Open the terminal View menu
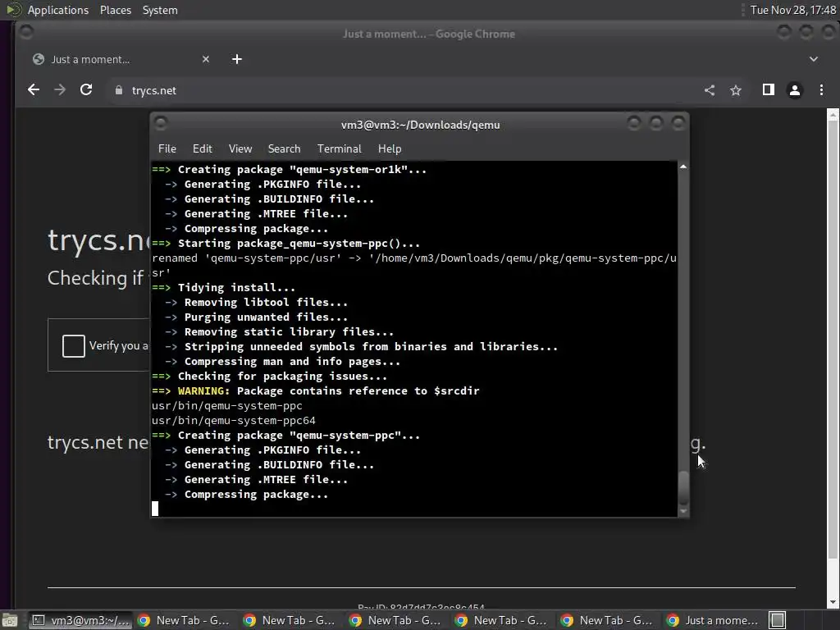840x630 pixels. 240,148
